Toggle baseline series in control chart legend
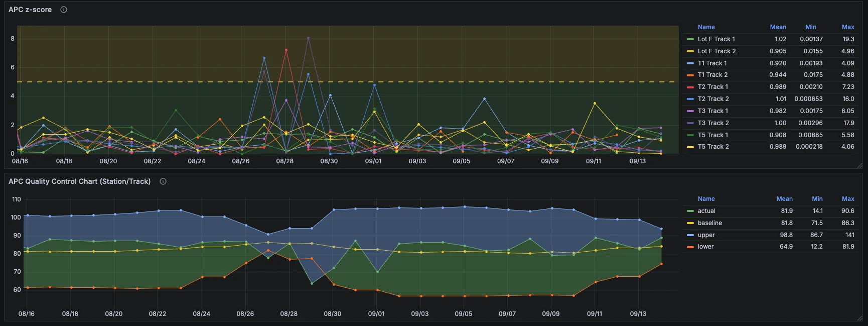Screen dimensions: 868x326 click(x=709, y=223)
